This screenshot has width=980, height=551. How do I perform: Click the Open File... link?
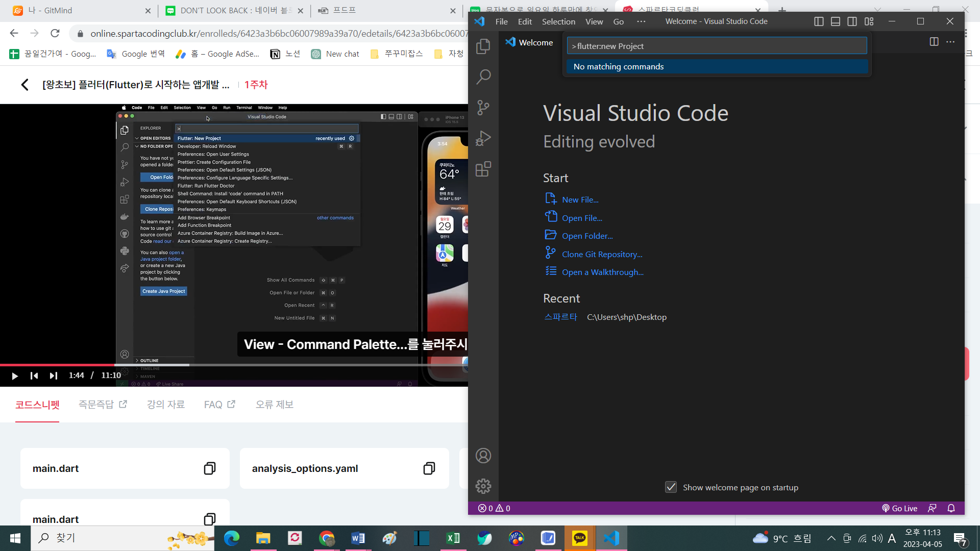(582, 218)
